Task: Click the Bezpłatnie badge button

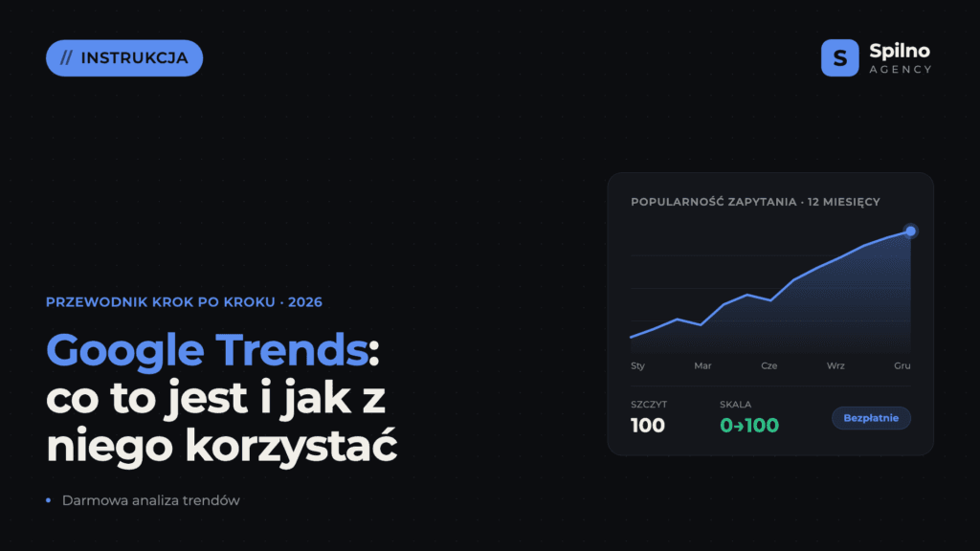Action: pyautogui.click(x=871, y=418)
